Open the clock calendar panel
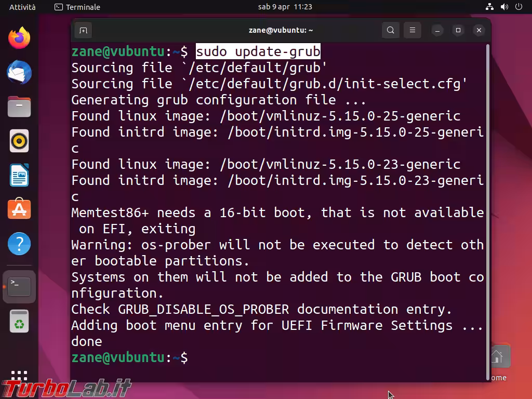This screenshot has height=399, width=532. (x=285, y=7)
